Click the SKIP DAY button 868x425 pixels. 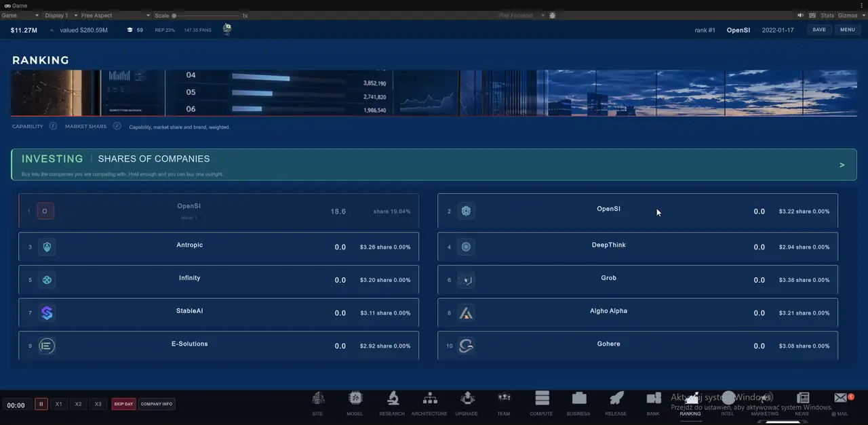point(123,404)
